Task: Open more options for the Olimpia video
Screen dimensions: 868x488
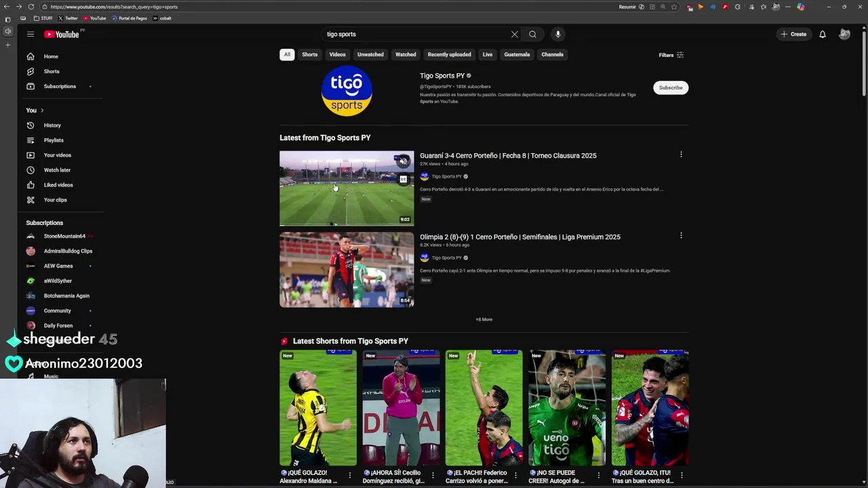Action: (681, 236)
